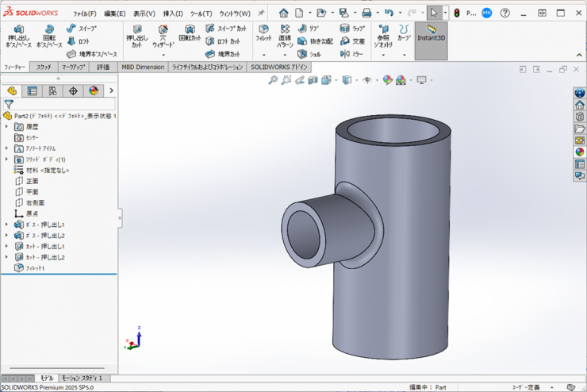
Task: Click the Edit Appearance color ball icon
Action: click(x=387, y=80)
